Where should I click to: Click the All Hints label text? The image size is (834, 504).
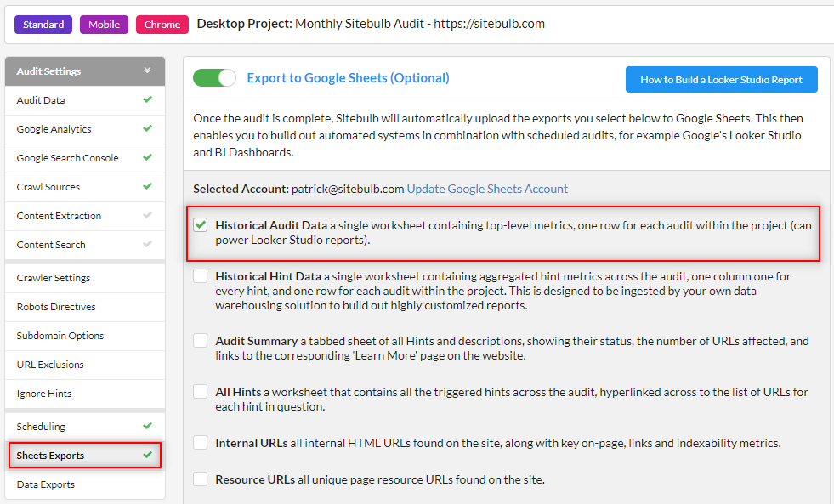pos(238,392)
